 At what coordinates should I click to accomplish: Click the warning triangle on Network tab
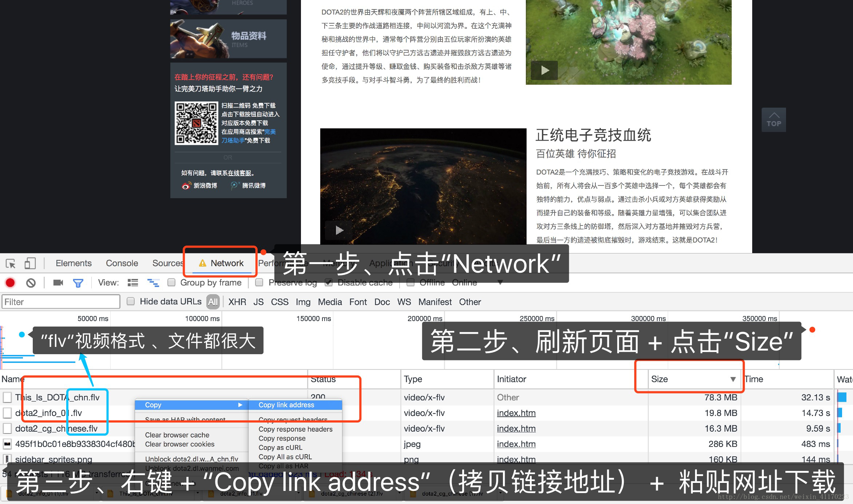coord(203,263)
